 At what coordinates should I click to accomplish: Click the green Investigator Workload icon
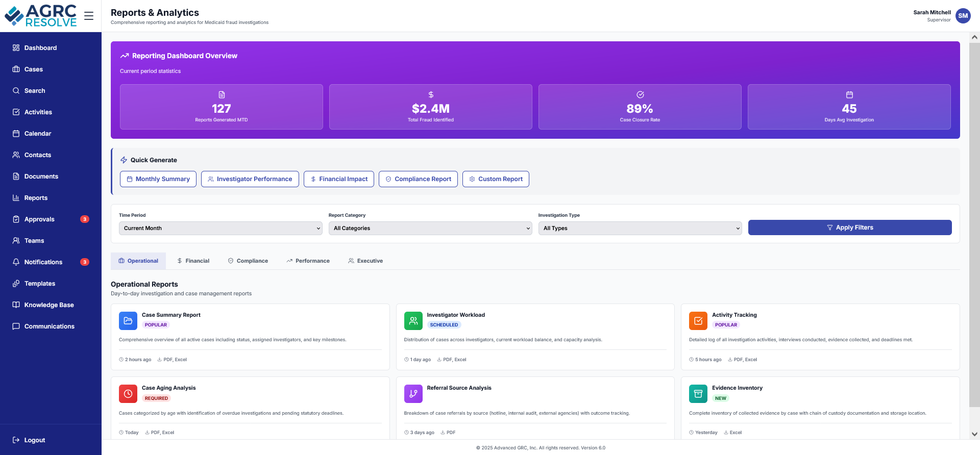pyautogui.click(x=413, y=321)
